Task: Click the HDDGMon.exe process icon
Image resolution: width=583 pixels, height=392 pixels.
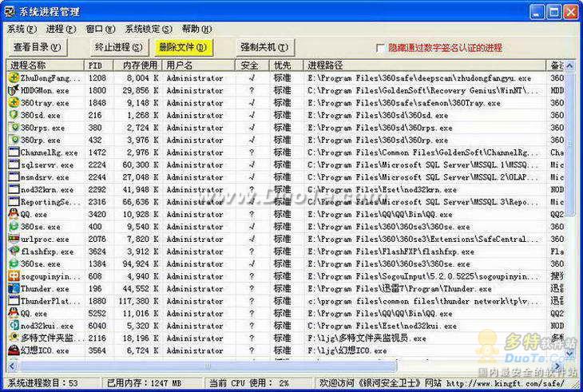Action: point(14,90)
